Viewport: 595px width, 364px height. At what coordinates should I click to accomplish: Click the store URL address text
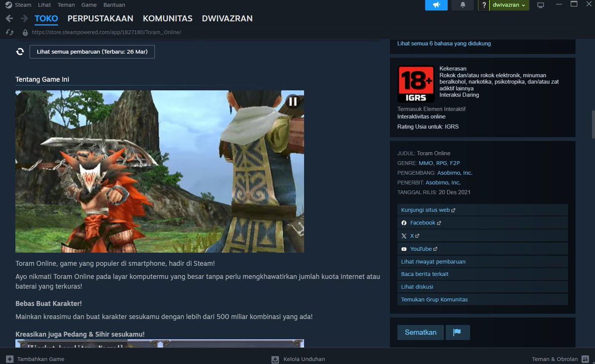[x=106, y=32]
